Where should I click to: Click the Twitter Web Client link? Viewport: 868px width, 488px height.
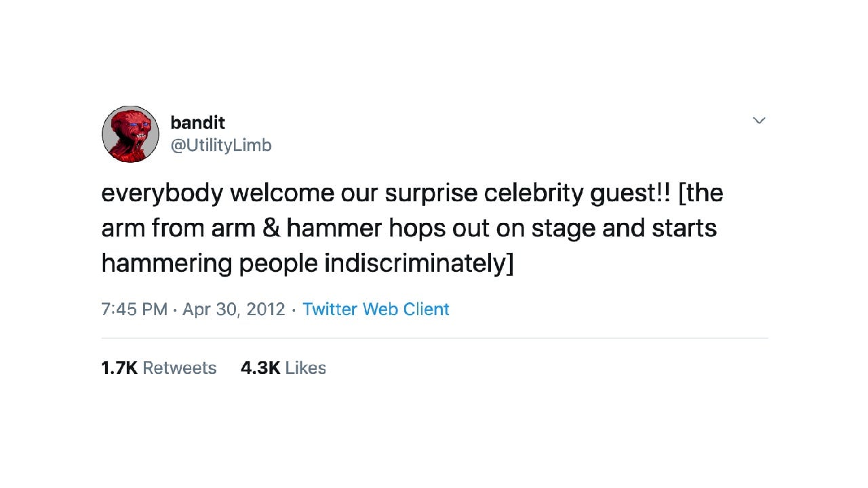(x=376, y=309)
